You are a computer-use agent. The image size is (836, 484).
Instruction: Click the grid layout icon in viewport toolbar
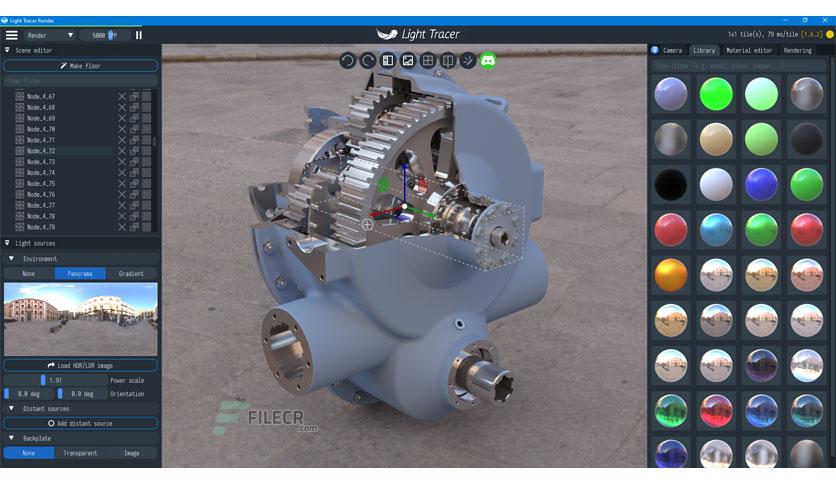tap(428, 60)
